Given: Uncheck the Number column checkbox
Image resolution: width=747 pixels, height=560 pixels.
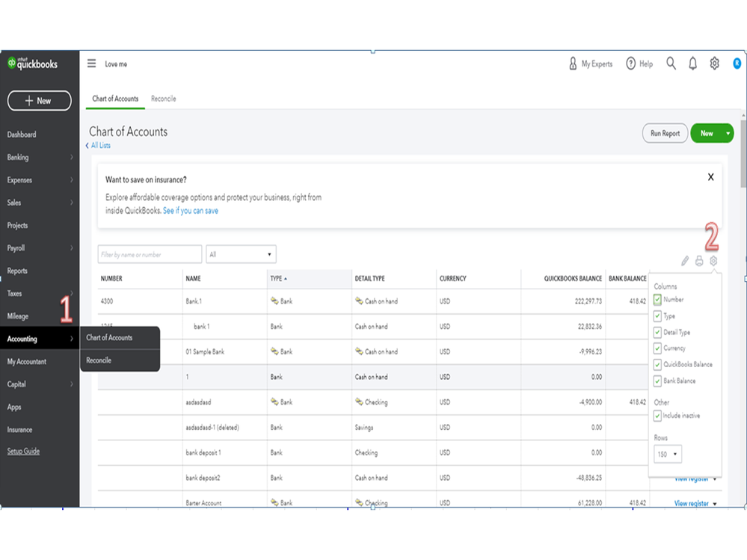Looking at the screenshot, I should pos(658,300).
